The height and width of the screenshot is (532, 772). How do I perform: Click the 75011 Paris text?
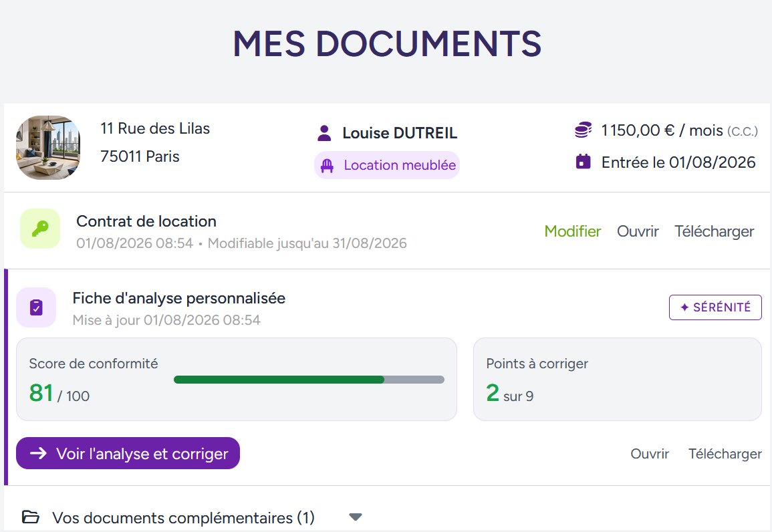[x=140, y=156]
